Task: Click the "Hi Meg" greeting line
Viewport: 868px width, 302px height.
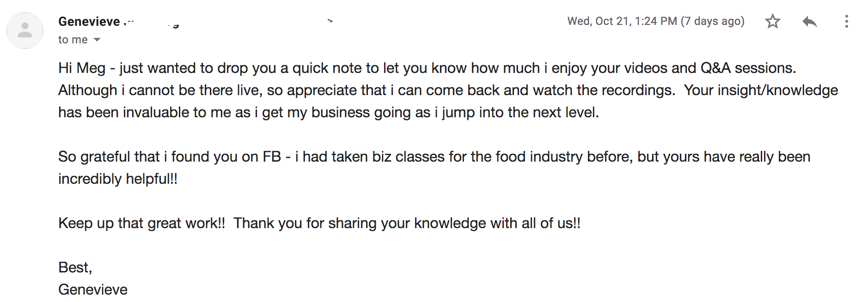Action: click(427, 68)
